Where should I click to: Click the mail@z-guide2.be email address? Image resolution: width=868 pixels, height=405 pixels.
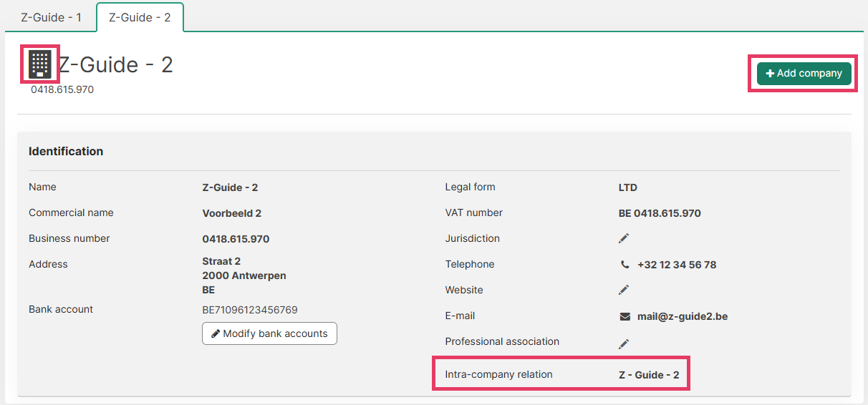point(682,316)
